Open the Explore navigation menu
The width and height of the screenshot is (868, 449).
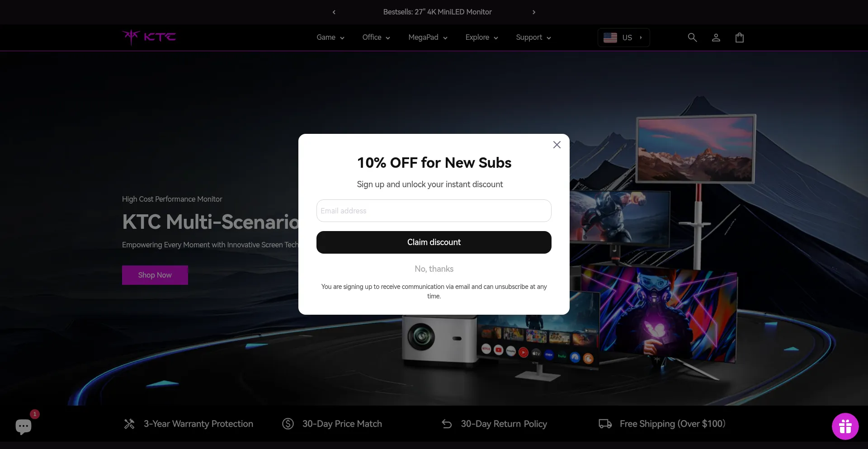[x=481, y=38]
